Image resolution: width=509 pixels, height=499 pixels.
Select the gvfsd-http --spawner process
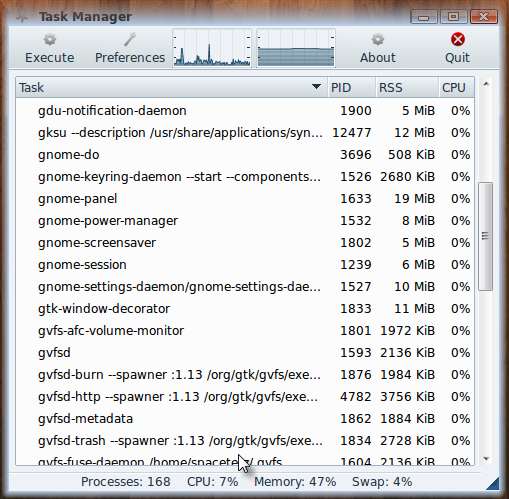tap(245, 397)
